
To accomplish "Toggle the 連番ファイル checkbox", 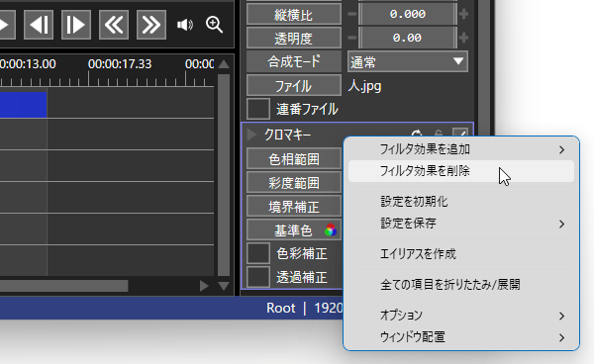I will point(258,109).
